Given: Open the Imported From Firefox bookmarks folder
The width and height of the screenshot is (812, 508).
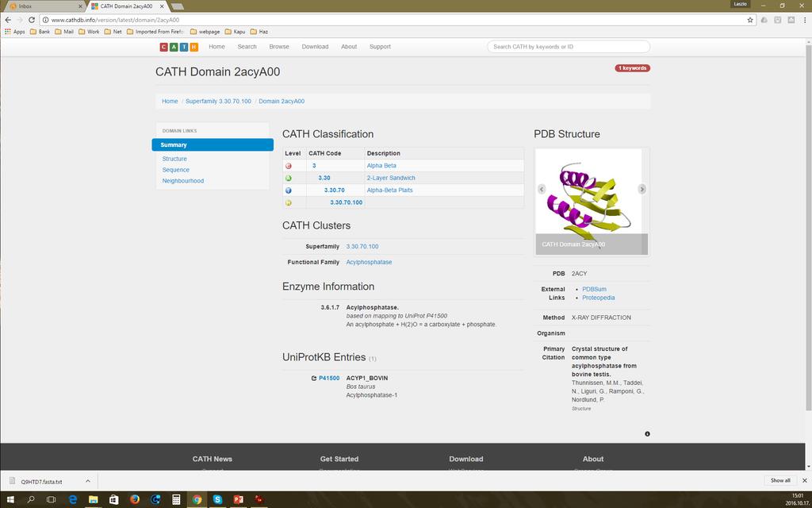Looking at the screenshot, I should (x=156, y=32).
